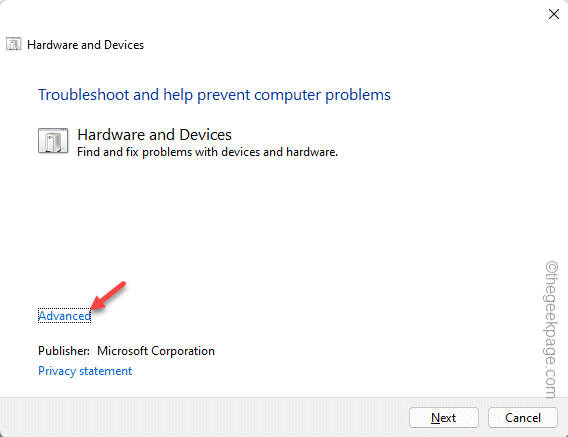The width and height of the screenshot is (568, 437).
Task: Click the Hardware and Devices title bar text
Action: coord(85,45)
